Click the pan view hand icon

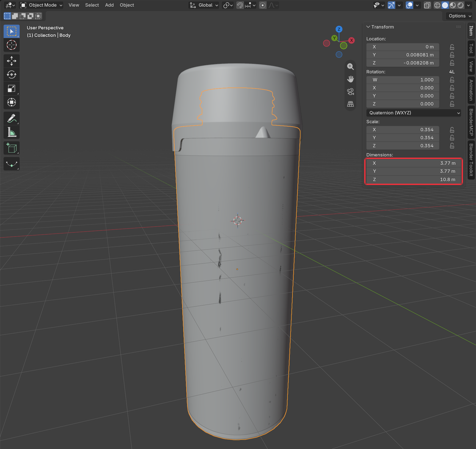pyautogui.click(x=350, y=79)
